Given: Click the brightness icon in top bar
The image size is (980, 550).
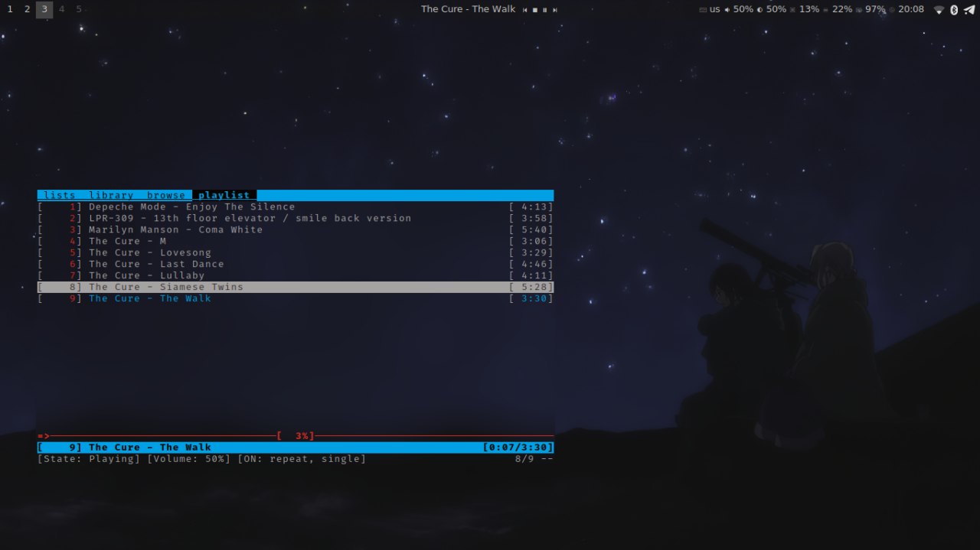Looking at the screenshot, I should (759, 10).
